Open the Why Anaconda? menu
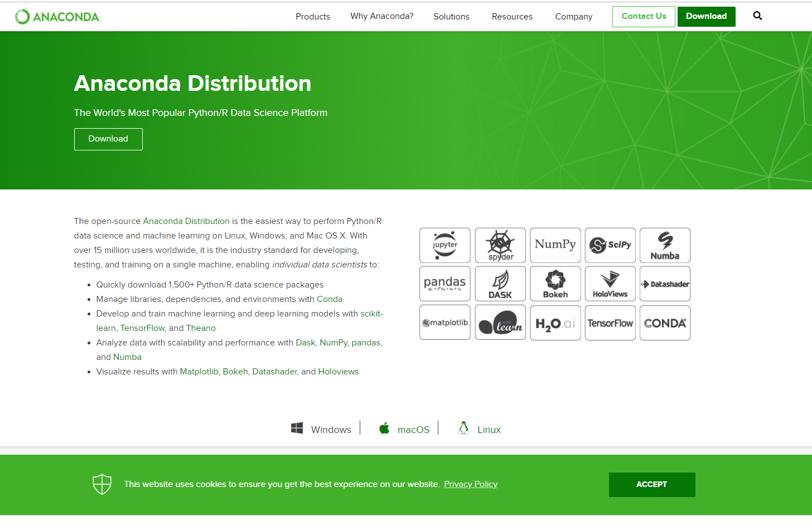Image resolution: width=812 pixels, height=526 pixels. point(382,16)
